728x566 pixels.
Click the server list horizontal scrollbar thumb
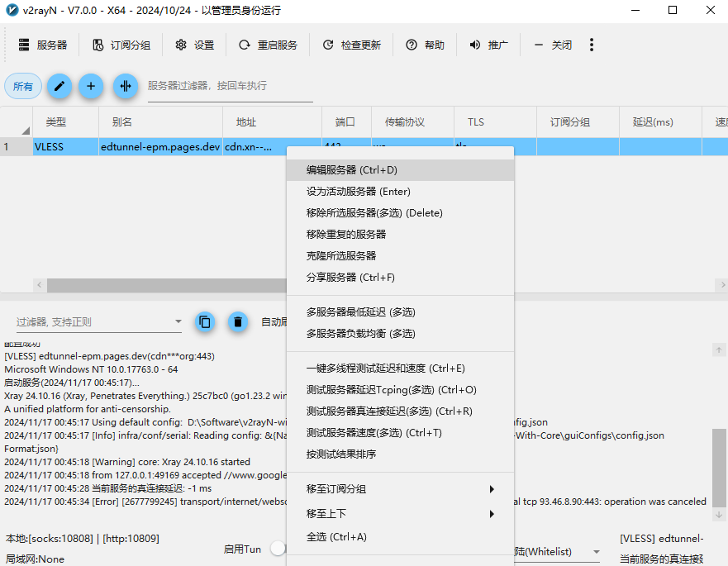[x=167, y=284]
